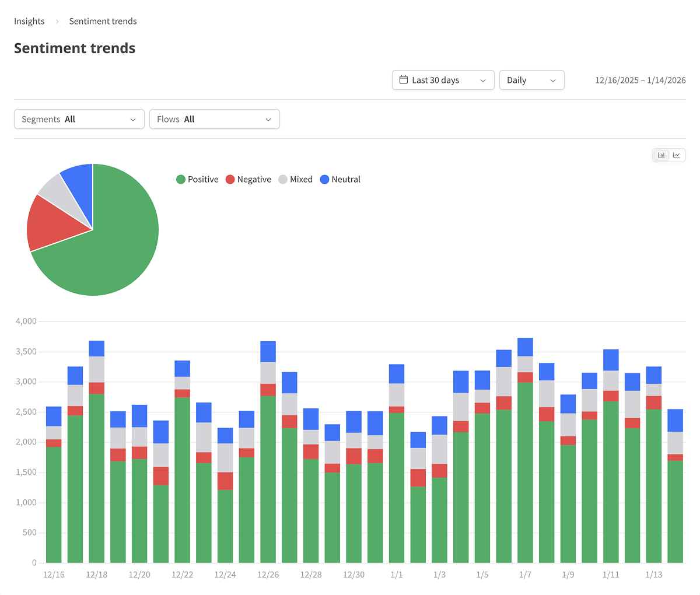Click the Sentiment trends breadcrumb item
700x595 pixels.
point(103,21)
